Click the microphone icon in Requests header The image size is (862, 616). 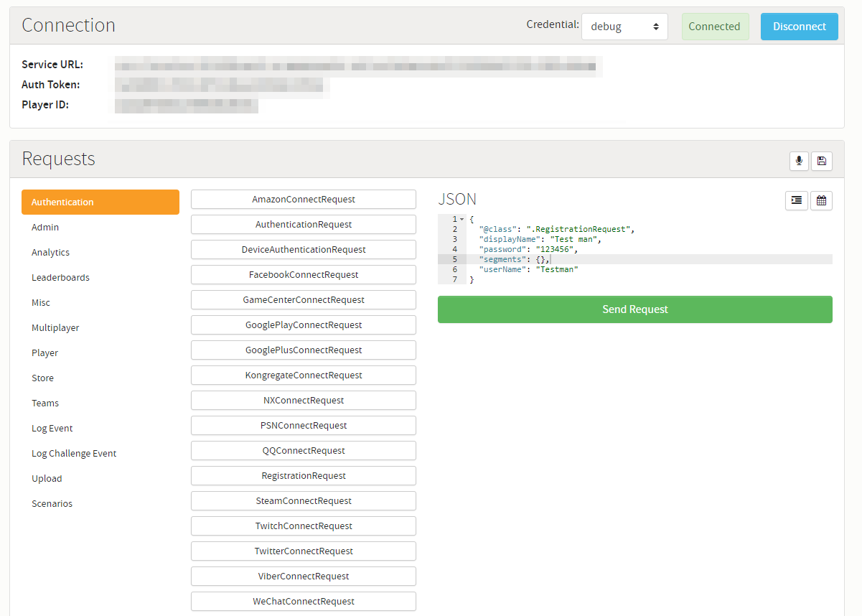799,162
